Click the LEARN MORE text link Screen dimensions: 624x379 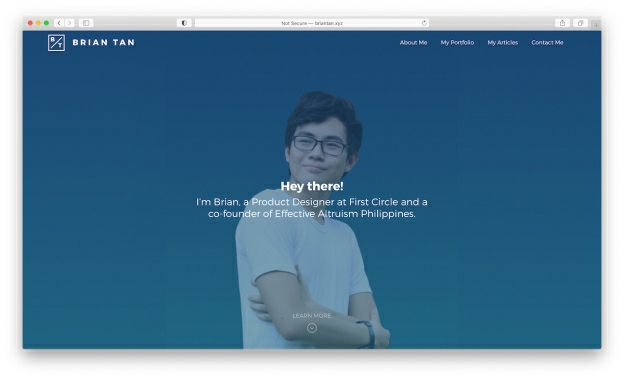pyautogui.click(x=312, y=316)
